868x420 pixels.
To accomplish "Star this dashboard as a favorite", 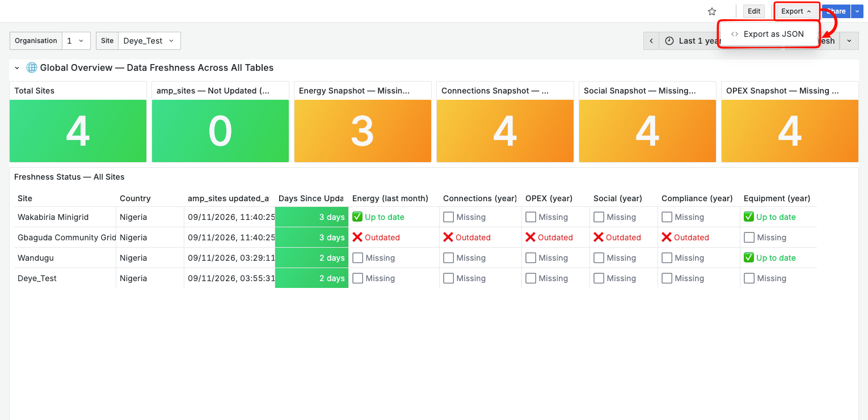I will pyautogui.click(x=712, y=11).
